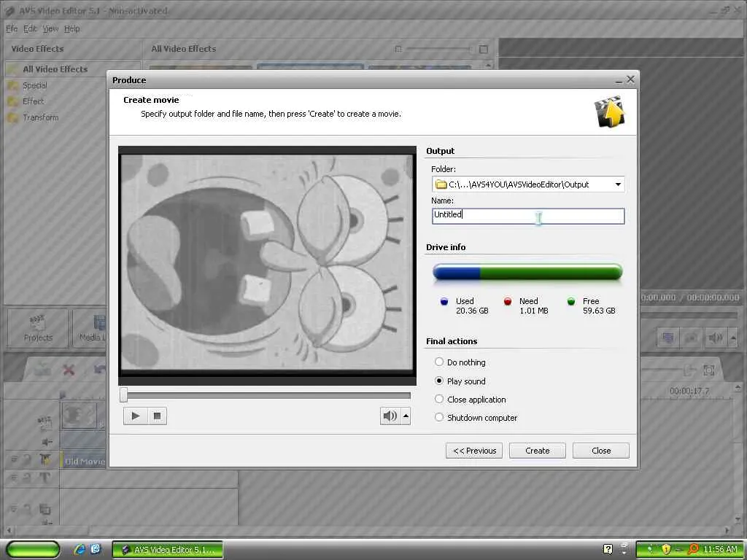Play the movie preview in Produce dialog
This screenshot has width=747, height=560.
point(135,416)
